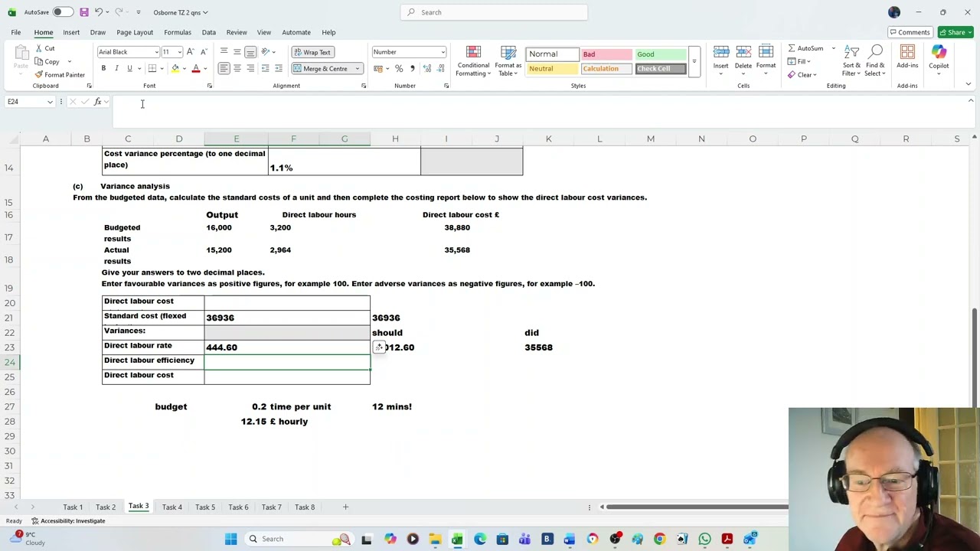Apply the Neutral yellow cell style
Screen dimensions: 980x551
tap(551, 69)
